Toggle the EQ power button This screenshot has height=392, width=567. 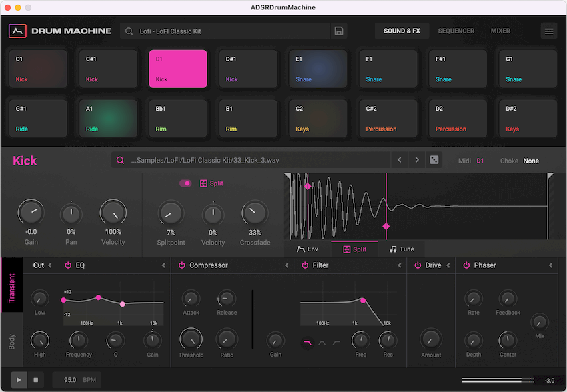[x=69, y=265]
